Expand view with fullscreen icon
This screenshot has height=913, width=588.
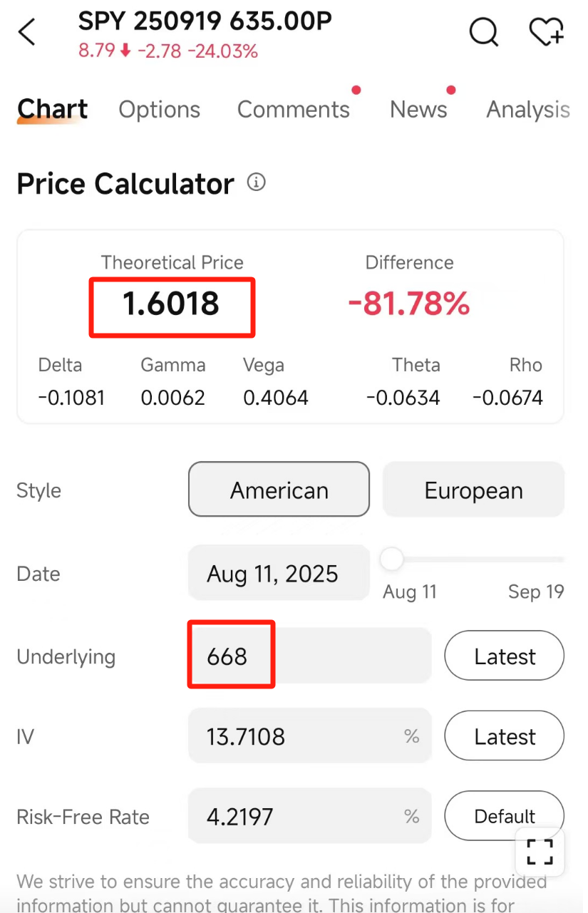(540, 852)
